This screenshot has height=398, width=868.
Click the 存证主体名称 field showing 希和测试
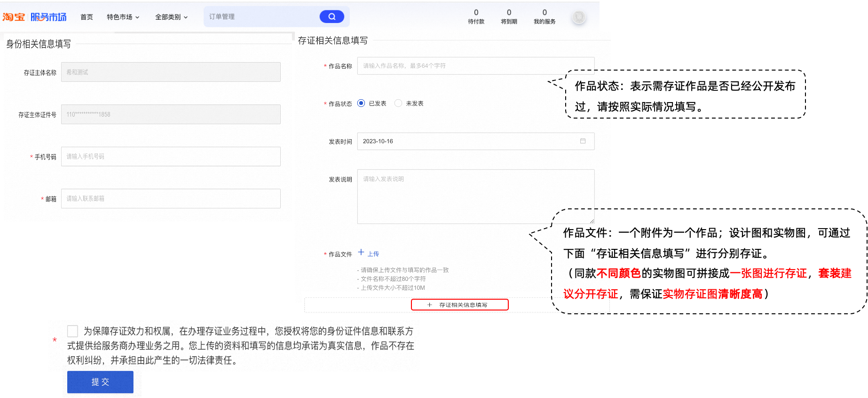(x=171, y=72)
